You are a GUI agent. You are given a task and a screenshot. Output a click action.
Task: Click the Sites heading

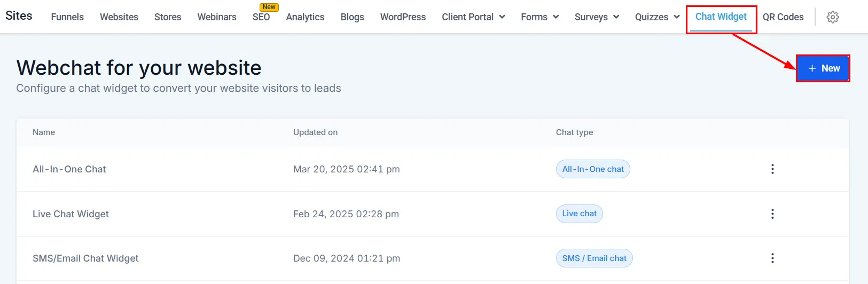pyautogui.click(x=19, y=16)
